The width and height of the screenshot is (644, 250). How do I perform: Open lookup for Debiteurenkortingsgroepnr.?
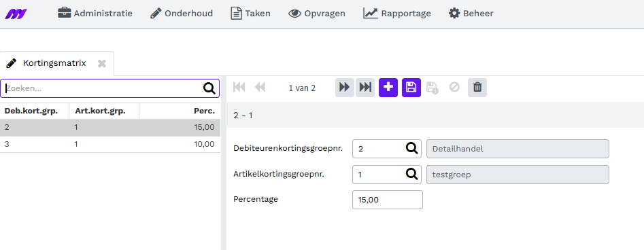tap(411, 148)
